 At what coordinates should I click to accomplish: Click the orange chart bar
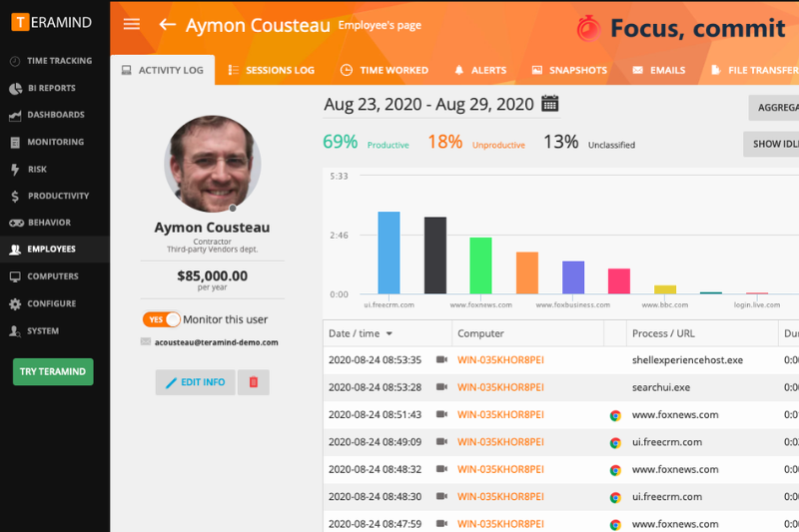pyautogui.click(x=527, y=272)
